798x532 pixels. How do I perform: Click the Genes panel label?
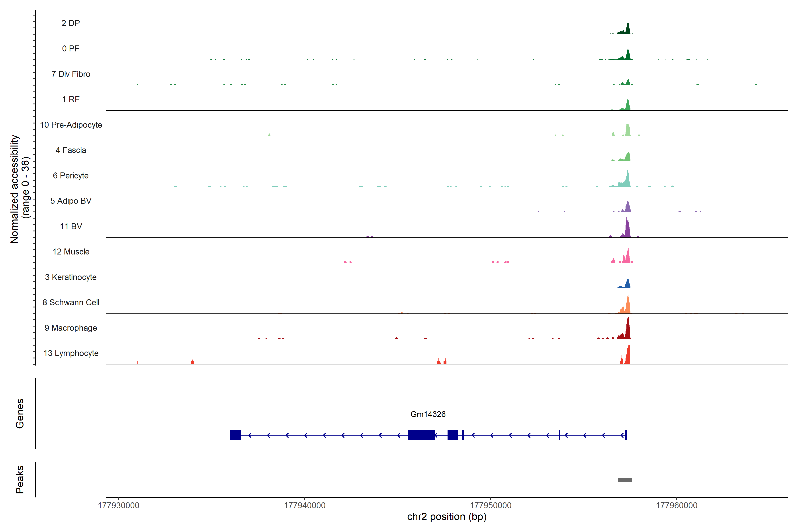point(20,414)
